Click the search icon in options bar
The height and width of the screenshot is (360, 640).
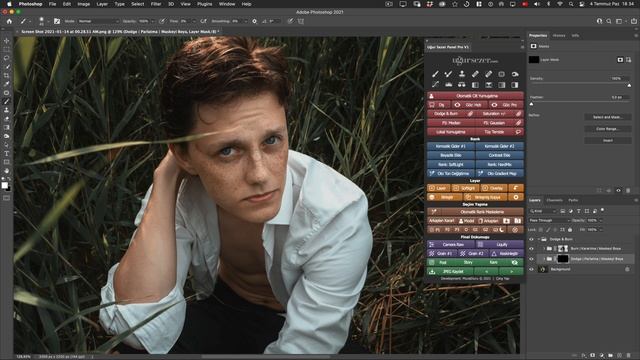609,21
